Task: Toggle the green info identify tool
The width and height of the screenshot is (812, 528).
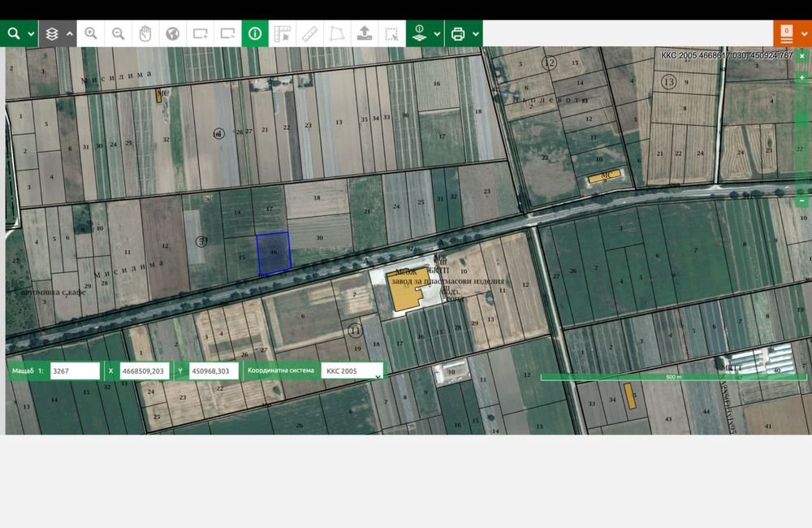Action: pyautogui.click(x=255, y=33)
